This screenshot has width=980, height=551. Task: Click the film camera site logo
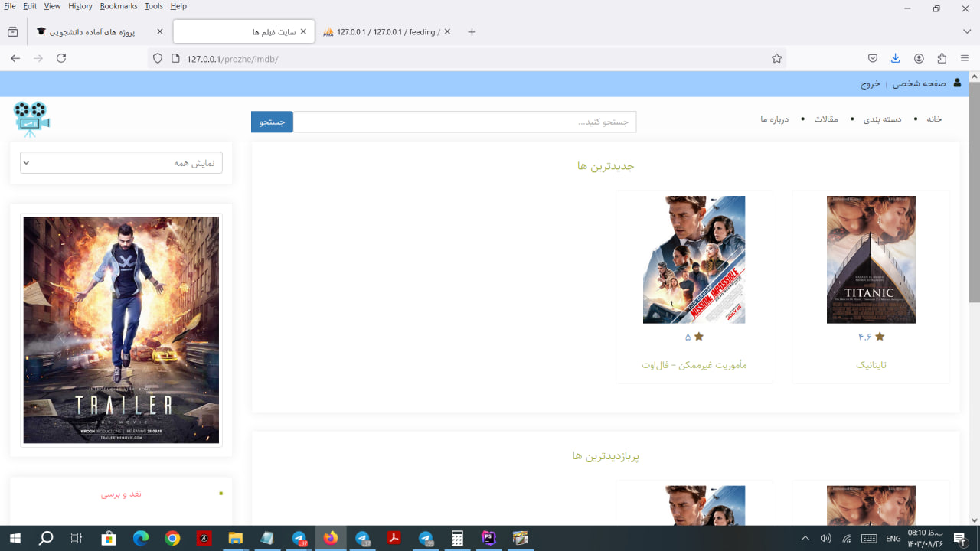(31, 119)
